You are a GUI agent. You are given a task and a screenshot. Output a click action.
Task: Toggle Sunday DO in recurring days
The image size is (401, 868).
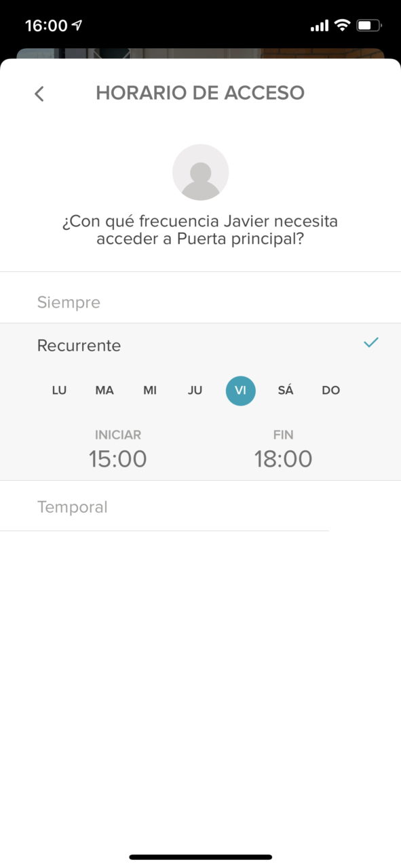coord(331,391)
